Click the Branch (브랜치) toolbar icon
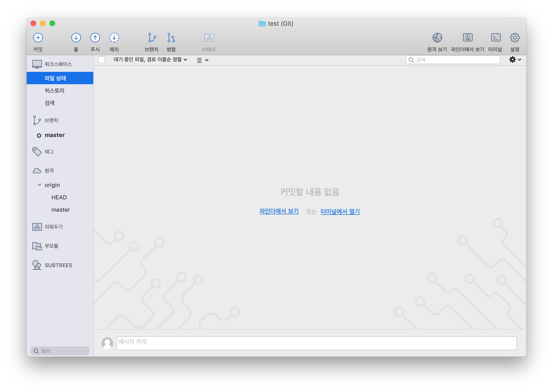The image size is (553, 392). point(152,38)
